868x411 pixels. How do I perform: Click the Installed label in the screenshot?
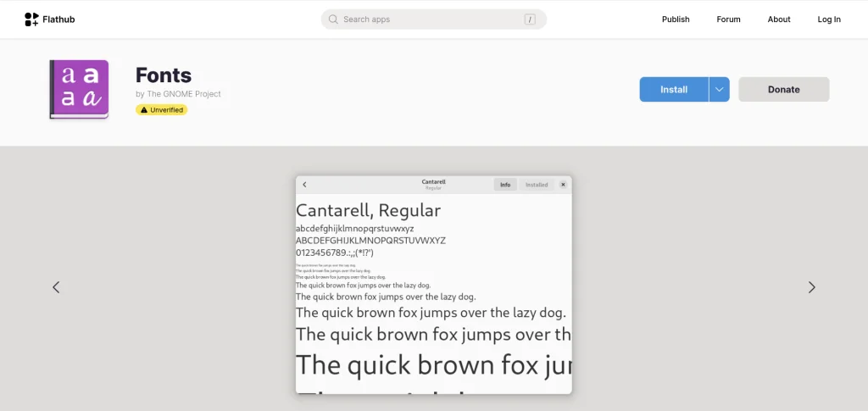(x=537, y=185)
